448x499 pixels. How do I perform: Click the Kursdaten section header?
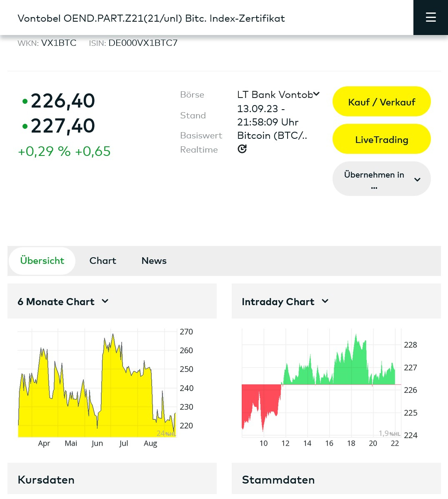pos(112,479)
